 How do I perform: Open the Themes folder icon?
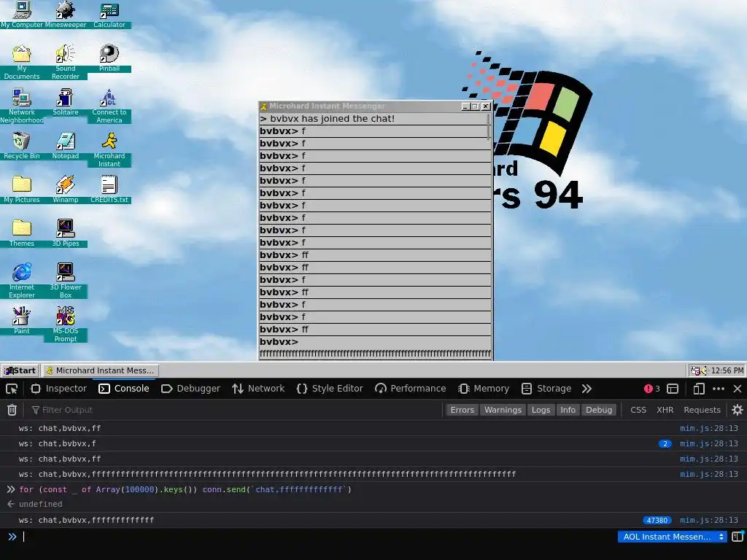coord(22,233)
